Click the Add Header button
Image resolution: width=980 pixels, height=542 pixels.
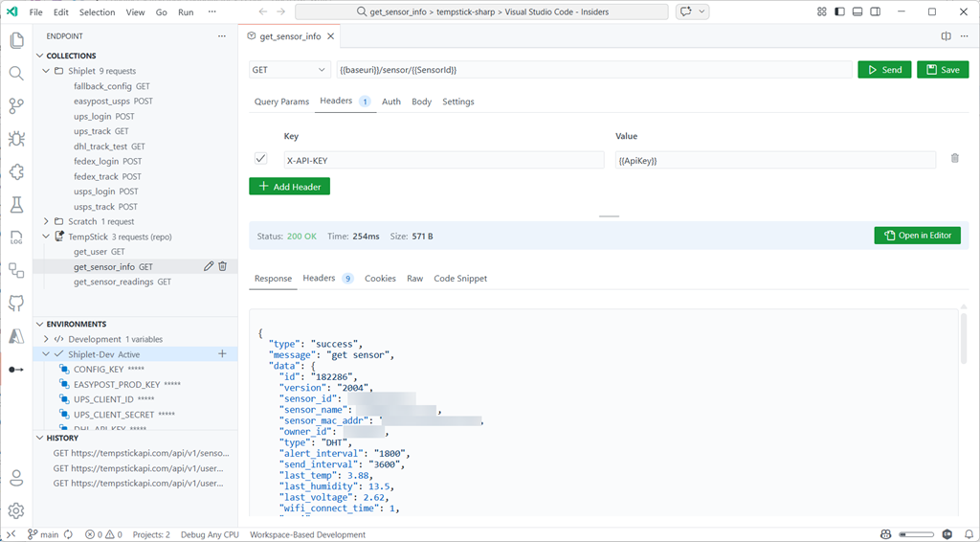click(x=289, y=187)
